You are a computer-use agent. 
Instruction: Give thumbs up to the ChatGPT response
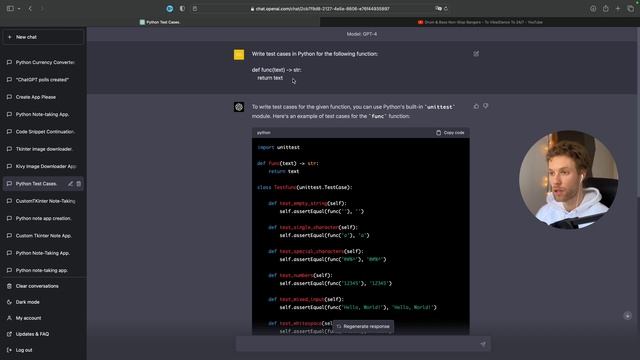click(476, 106)
